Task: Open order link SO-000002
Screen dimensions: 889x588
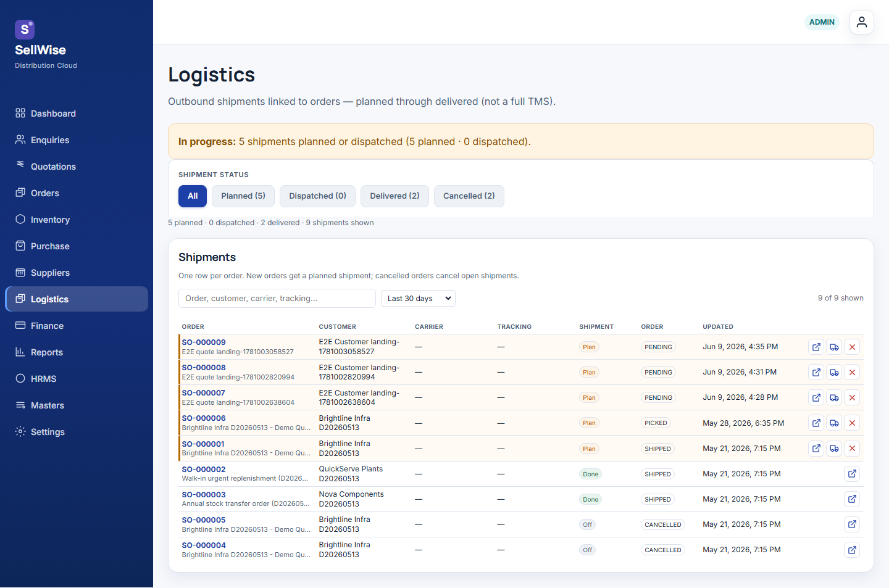Action: tap(204, 470)
